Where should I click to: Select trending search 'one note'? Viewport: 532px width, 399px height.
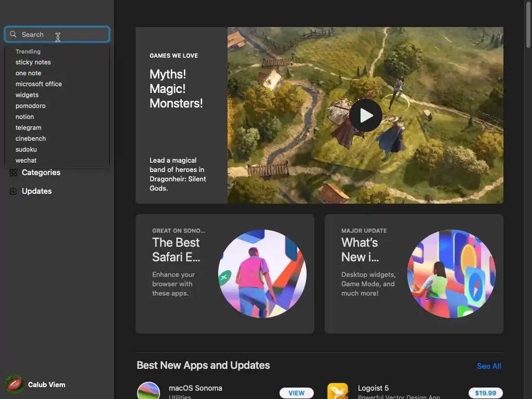(29, 73)
